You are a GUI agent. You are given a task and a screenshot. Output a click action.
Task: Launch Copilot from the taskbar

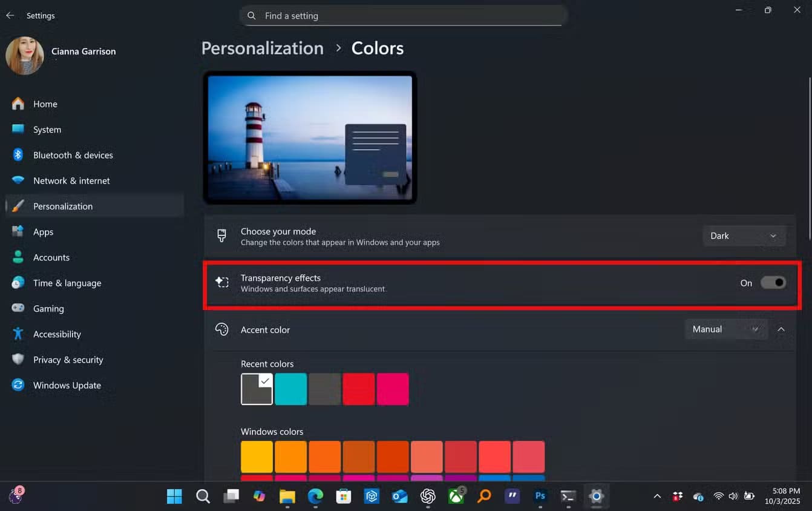tap(259, 496)
